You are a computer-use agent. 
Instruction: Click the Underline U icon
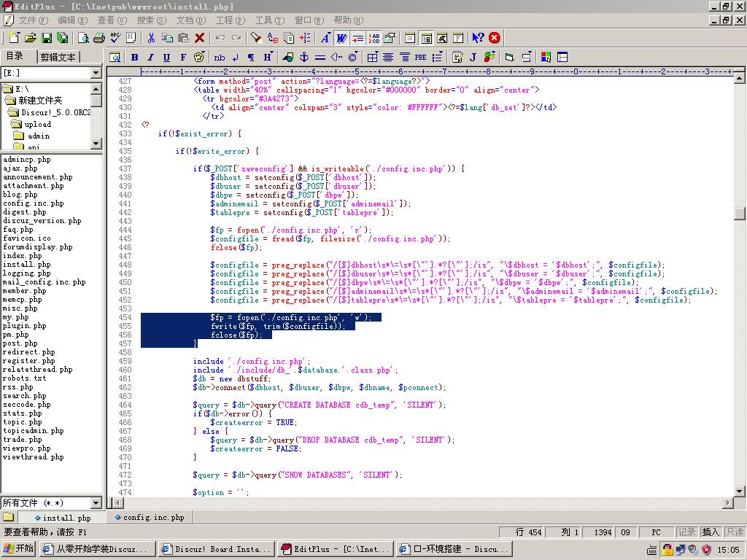tap(166, 57)
